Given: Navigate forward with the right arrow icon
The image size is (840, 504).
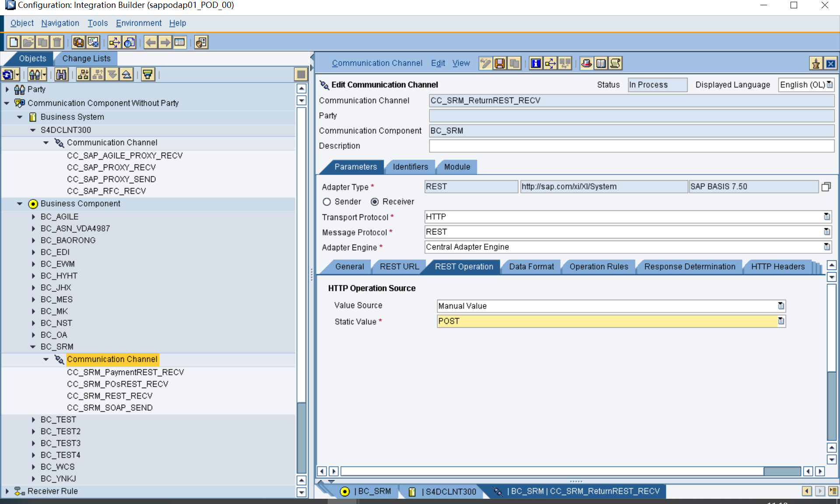Looking at the screenshot, I should click(x=165, y=42).
